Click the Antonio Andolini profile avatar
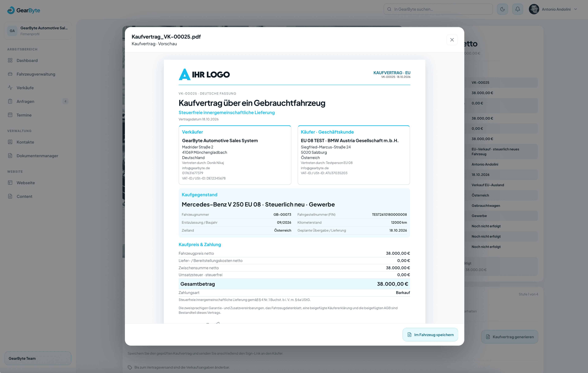The image size is (588, 373). click(534, 9)
